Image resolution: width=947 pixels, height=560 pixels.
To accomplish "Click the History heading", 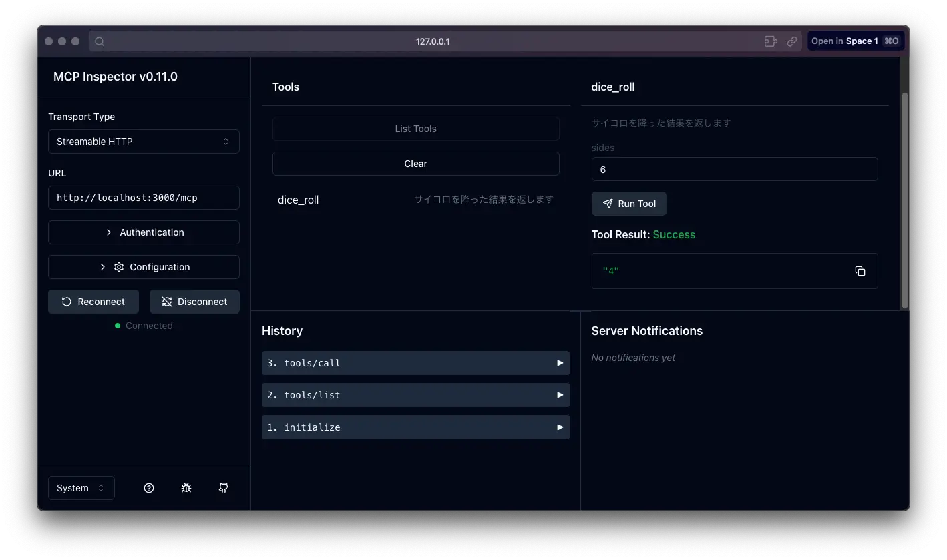I will pos(282,331).
